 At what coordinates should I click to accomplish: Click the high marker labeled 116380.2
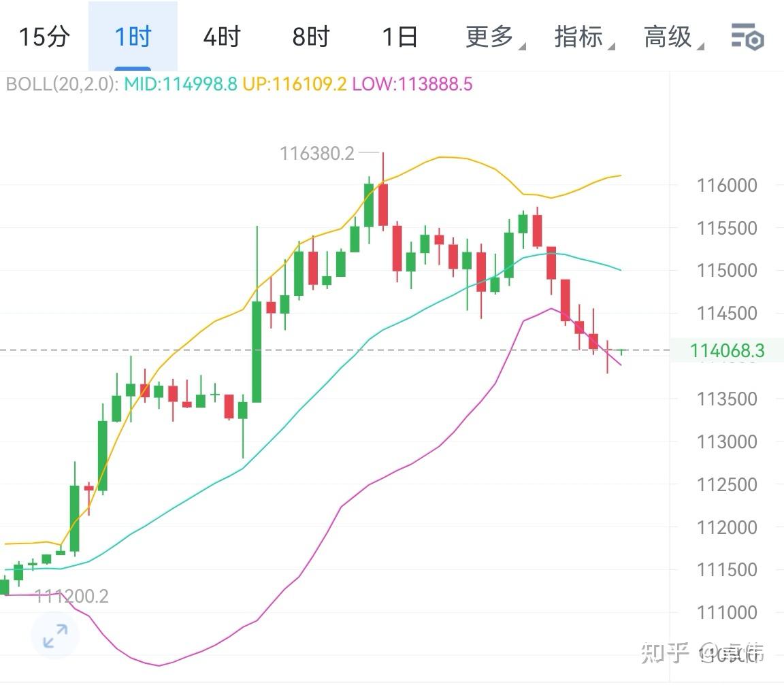(318, 153)
